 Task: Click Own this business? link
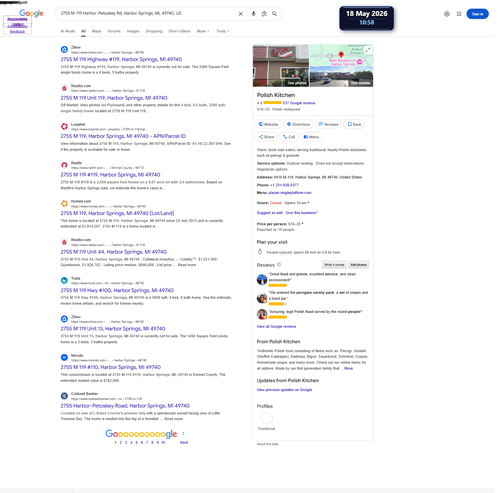(x=302, y=213)
